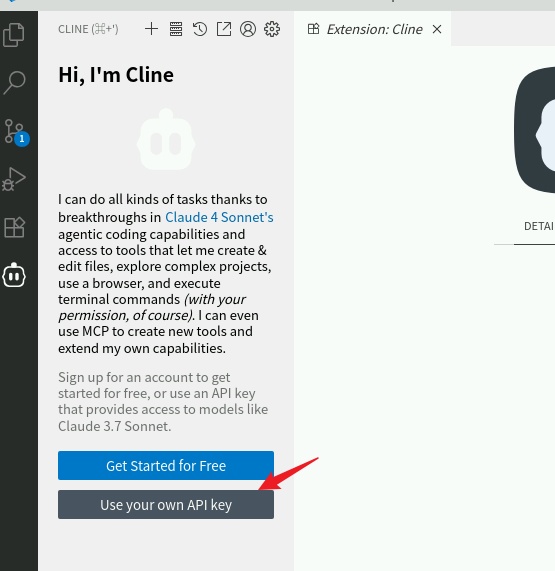Click Get Started for Free button
Viewport: 555px width, 571px height.
[x=166, y=466]
